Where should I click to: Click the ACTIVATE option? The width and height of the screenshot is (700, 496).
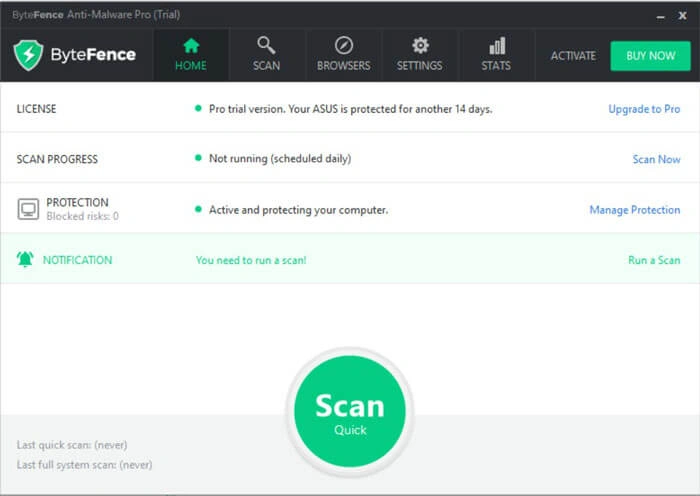tap(573, 56)
